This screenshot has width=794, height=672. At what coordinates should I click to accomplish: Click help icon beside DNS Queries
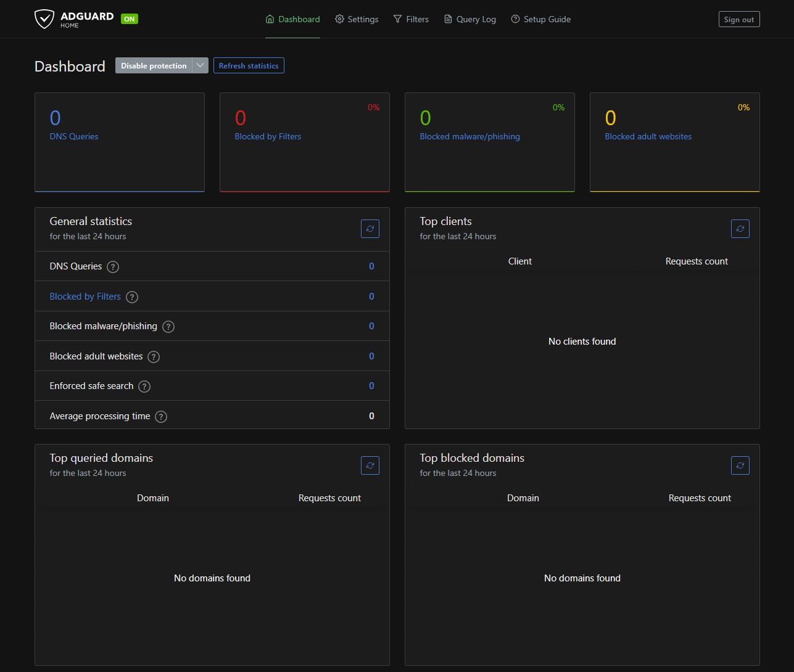click(x=113, y=267)
